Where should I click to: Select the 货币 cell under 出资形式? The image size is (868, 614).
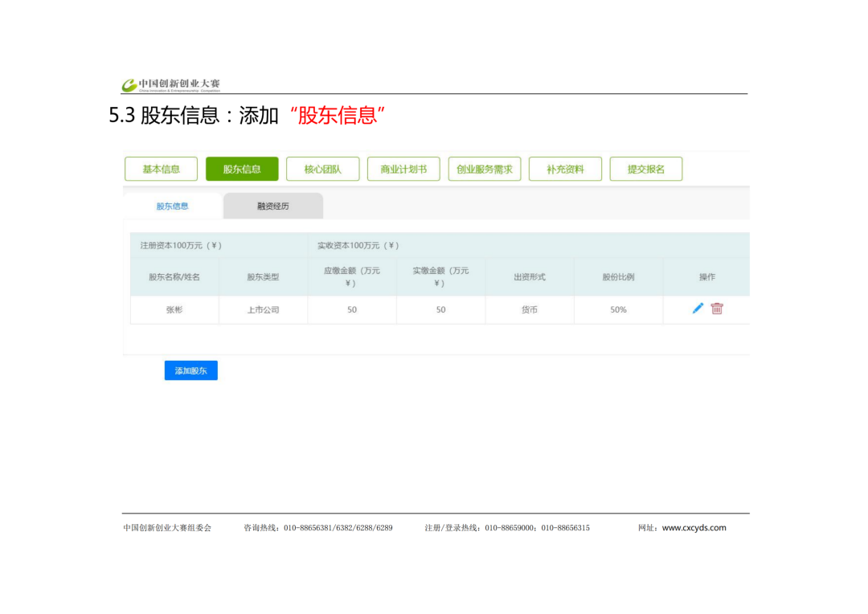529,309
